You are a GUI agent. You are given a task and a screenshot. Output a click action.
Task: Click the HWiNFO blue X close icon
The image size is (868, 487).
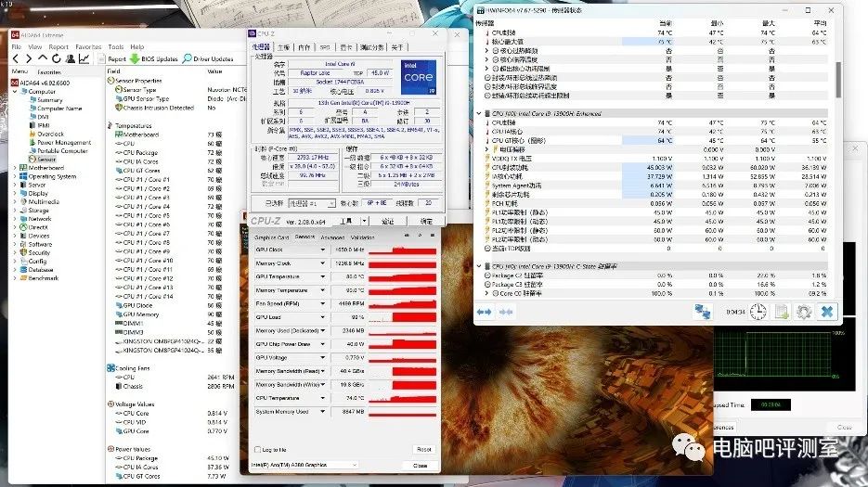tap(827, 312)
